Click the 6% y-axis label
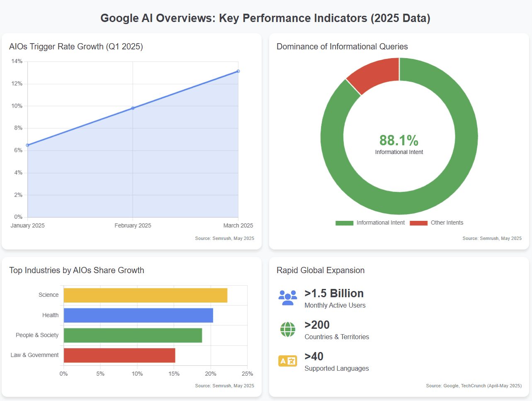 [18, 151]
